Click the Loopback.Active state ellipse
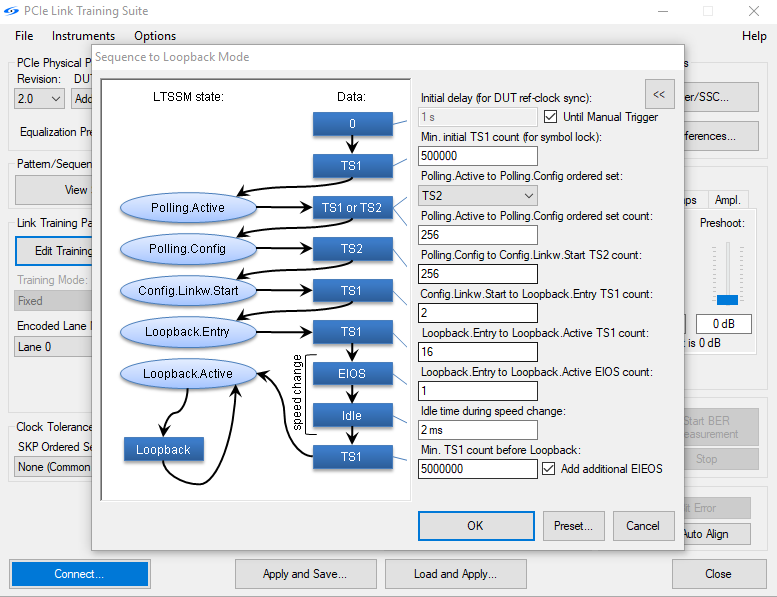 (188, 374)
